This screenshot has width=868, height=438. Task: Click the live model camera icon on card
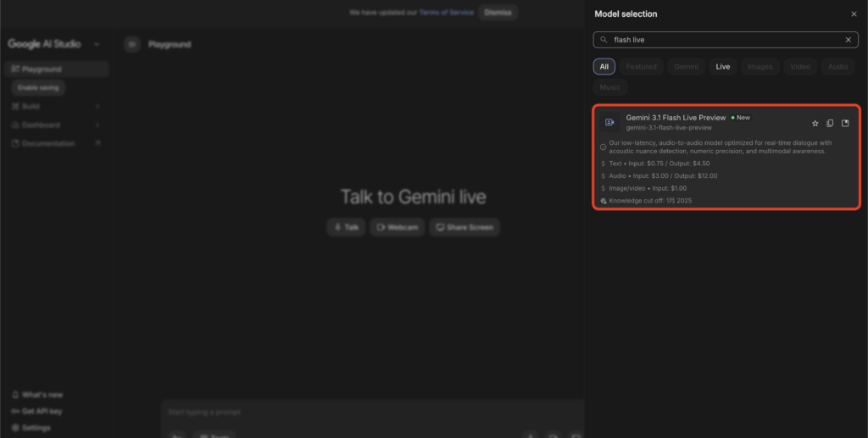[609, 122]
